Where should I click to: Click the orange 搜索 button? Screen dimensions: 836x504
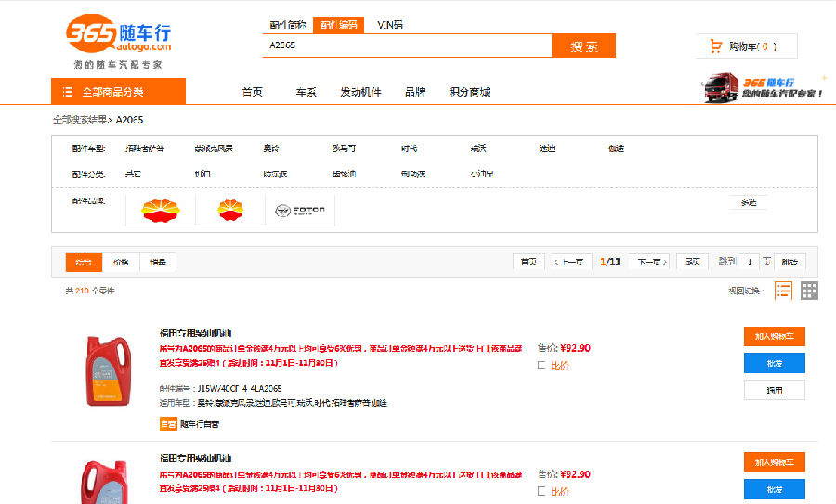tap(584, 46)
